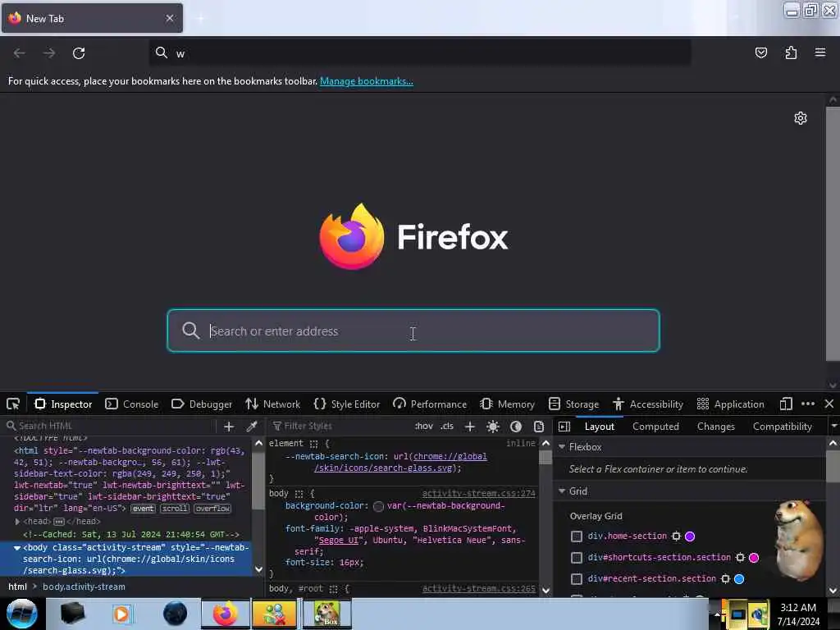Click the Search or enter address box
Screen dimensions: 840x630
[x=413, y=331]
